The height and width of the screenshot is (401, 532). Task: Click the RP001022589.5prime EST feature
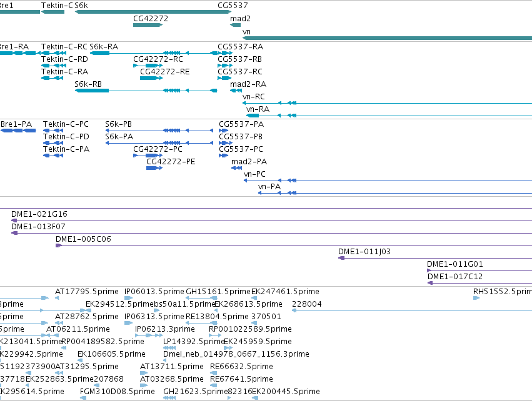(x=215, y=336)
